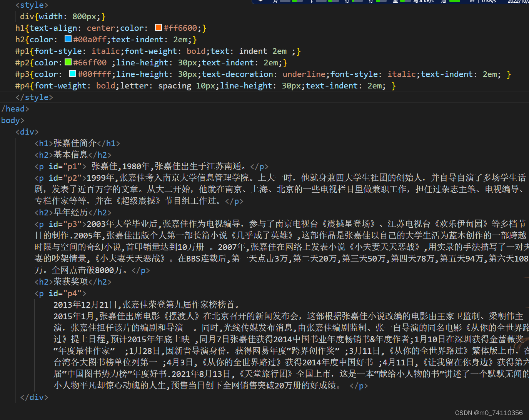Screen dimensions: 529x420
Task: Click the opening <div> tag
Action: [x=27, y=132]
